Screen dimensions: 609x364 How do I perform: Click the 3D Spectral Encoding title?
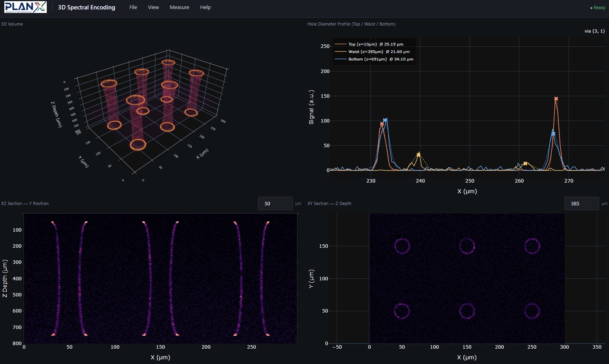[86, 7]
